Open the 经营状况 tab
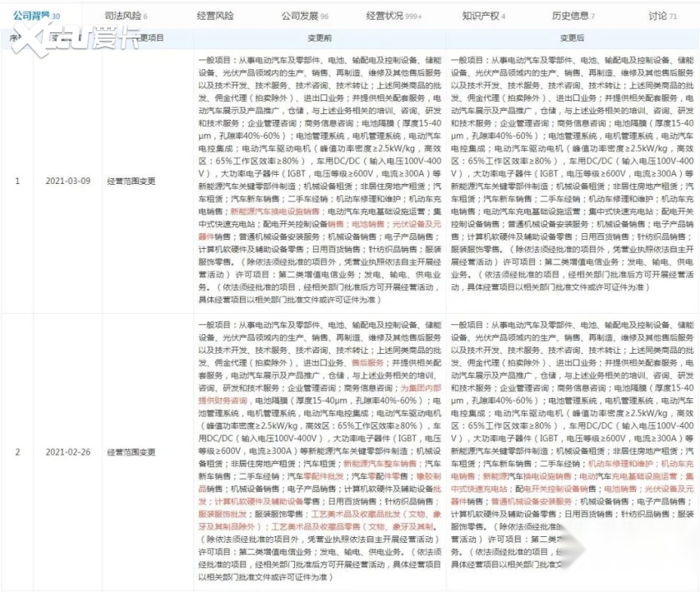The width and height of the screenshot is (700, 592). click(394, 16)
